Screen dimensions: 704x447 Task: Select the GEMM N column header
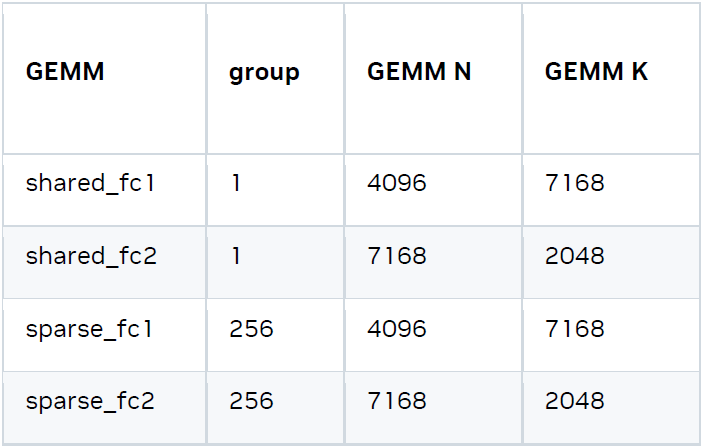(x=419, y=72)
